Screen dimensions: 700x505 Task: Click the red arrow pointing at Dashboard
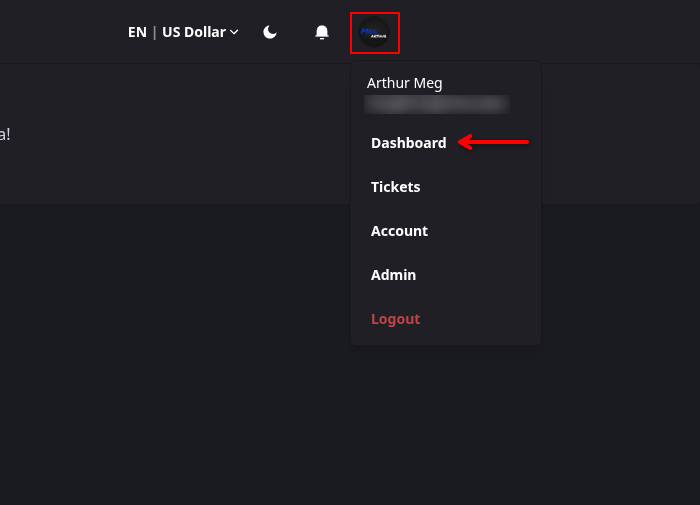[x=493, y=143]
